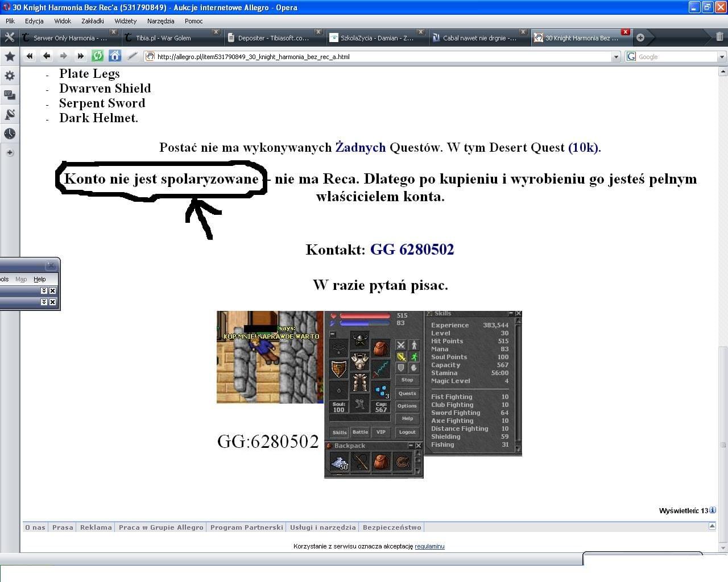
Task: Close the 30 Knight Harmonia tab
Action: pyautogui.click(x=626, y=32)
